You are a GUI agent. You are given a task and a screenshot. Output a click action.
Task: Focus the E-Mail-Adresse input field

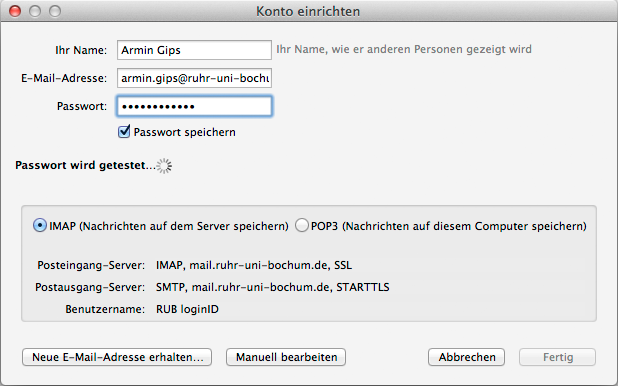pyautogui.click(x=194, y=78)
